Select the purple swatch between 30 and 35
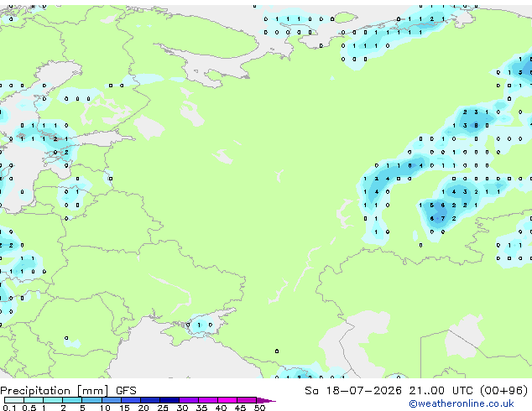Image resolution: width=532 pixels, height=411 pixels. coord(189,400)
